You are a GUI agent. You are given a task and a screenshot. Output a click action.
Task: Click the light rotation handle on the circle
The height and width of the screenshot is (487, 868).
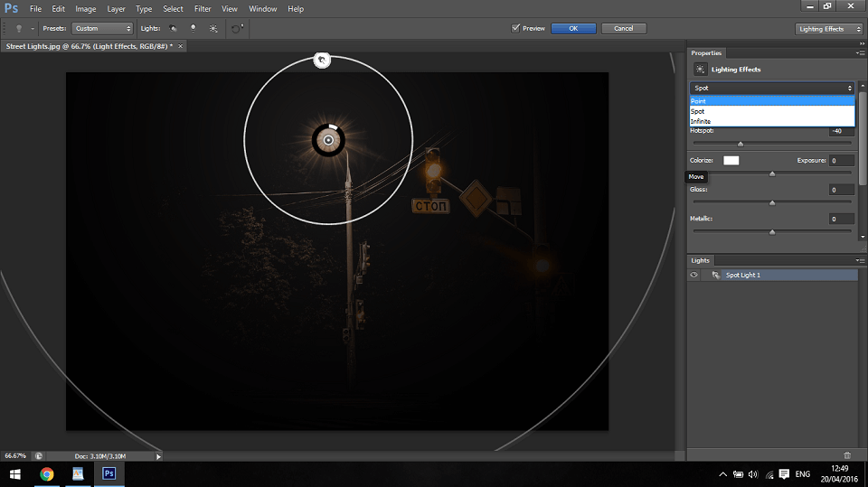tap(321, 60)
